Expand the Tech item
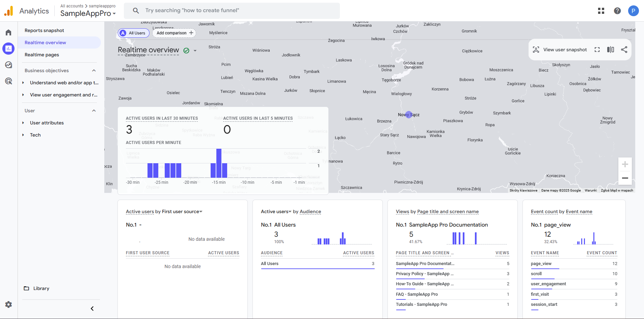Viewport: 644px width, 319px height. click(23, 135)
